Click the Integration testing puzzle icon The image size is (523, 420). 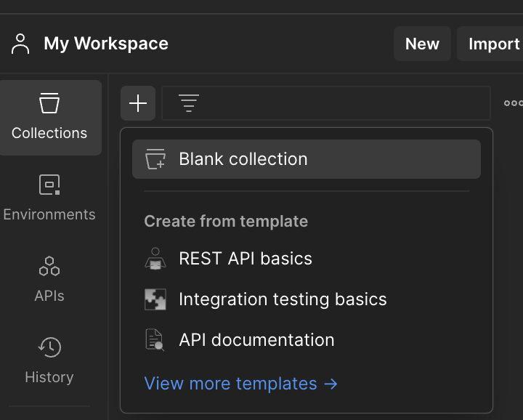click(155, 299)
